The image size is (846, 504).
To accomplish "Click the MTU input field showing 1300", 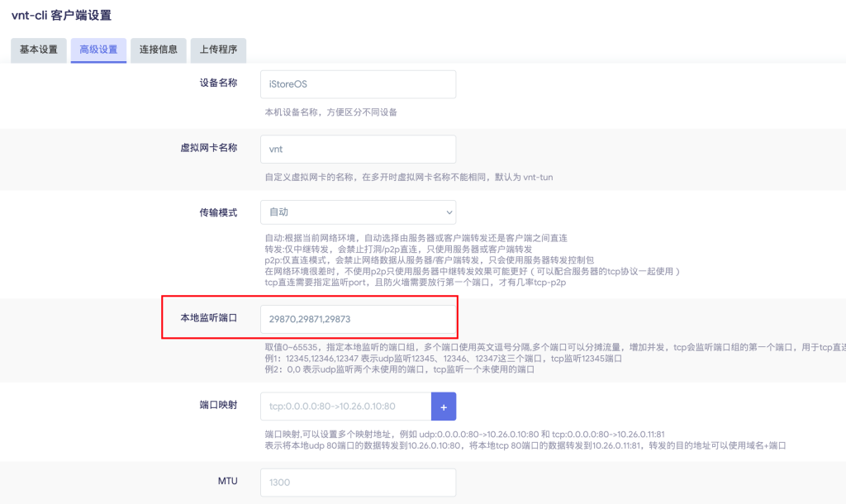I will tap(358, 483).
